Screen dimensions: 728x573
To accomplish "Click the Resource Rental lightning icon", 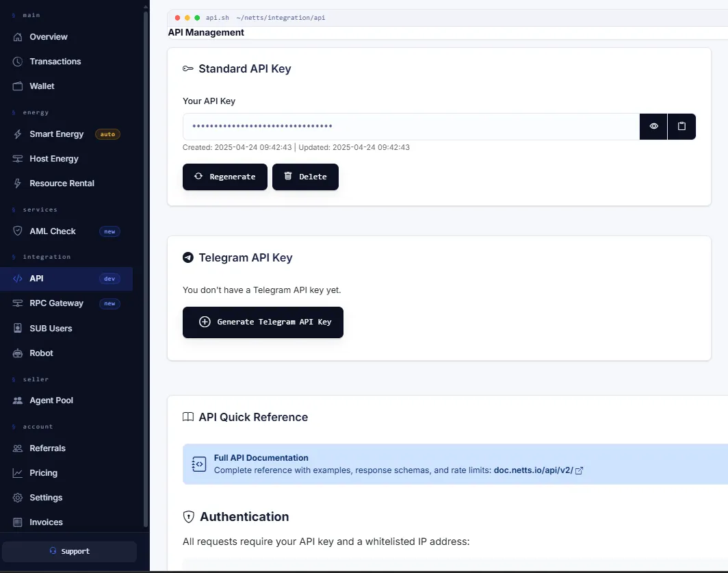I will (18, 183).
